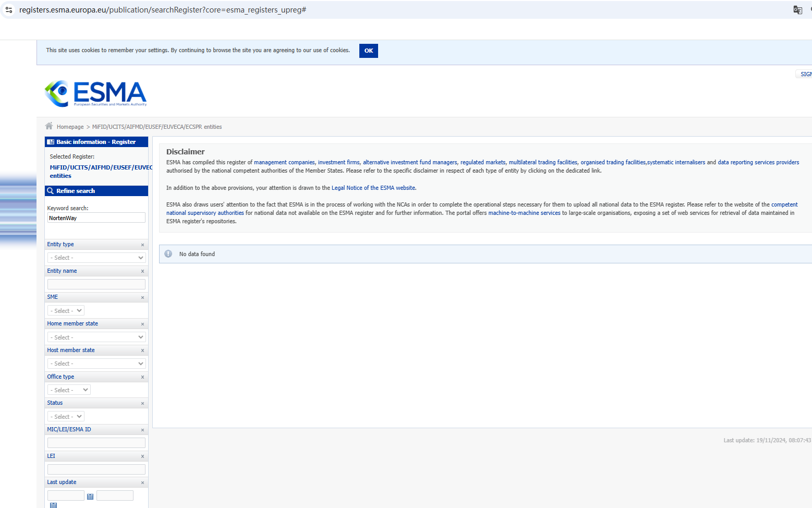Click the ESMA logo
812x508 pixels.
coord(95,93)
